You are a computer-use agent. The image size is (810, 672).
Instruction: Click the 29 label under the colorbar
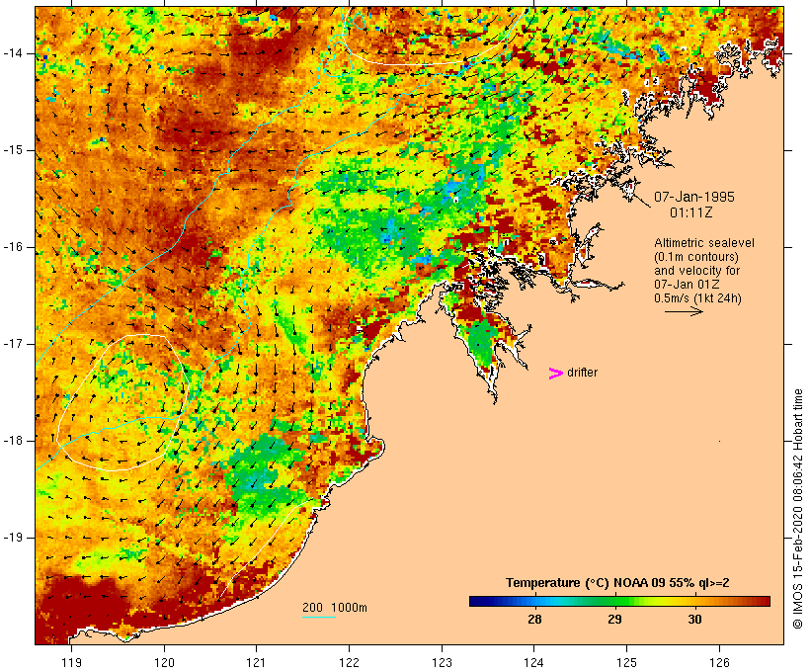614,620
